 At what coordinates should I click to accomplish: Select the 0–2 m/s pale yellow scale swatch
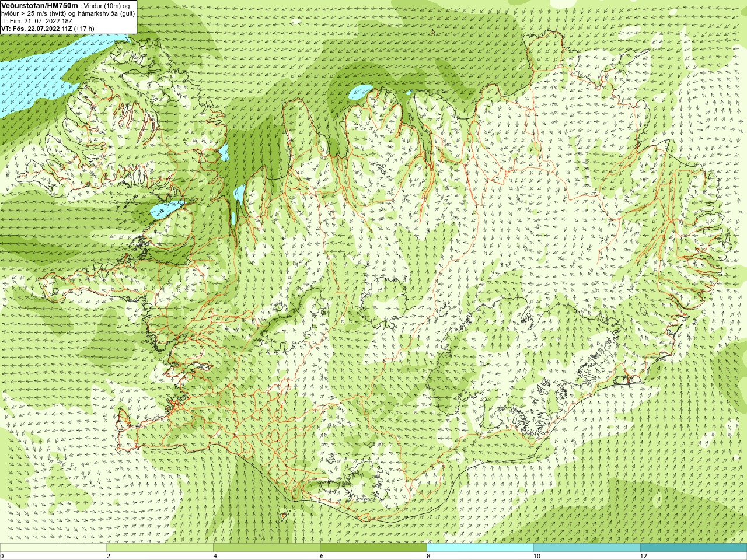pyautogui.click(x=53, y=548)
